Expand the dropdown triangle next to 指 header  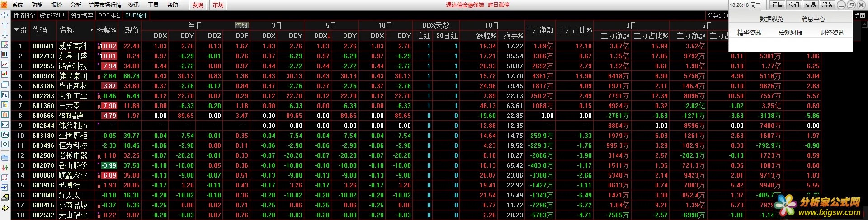click(x=17, y=30)
